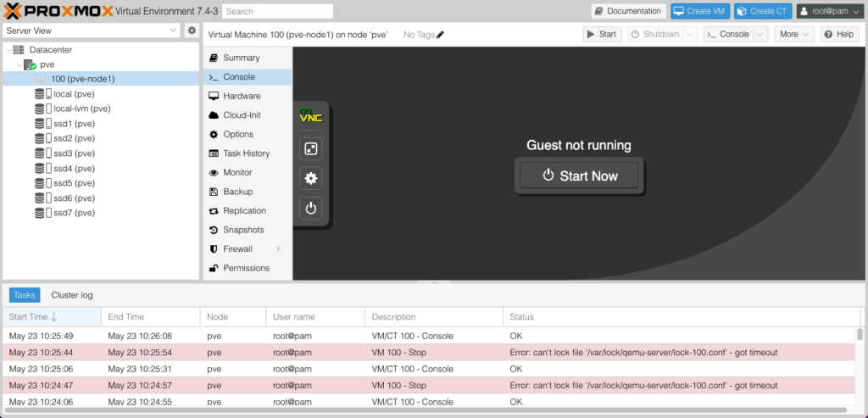The height and width of the screenshot is (418, 868).
Task: Open the More dropdown menu
Action: coord(793,34)
